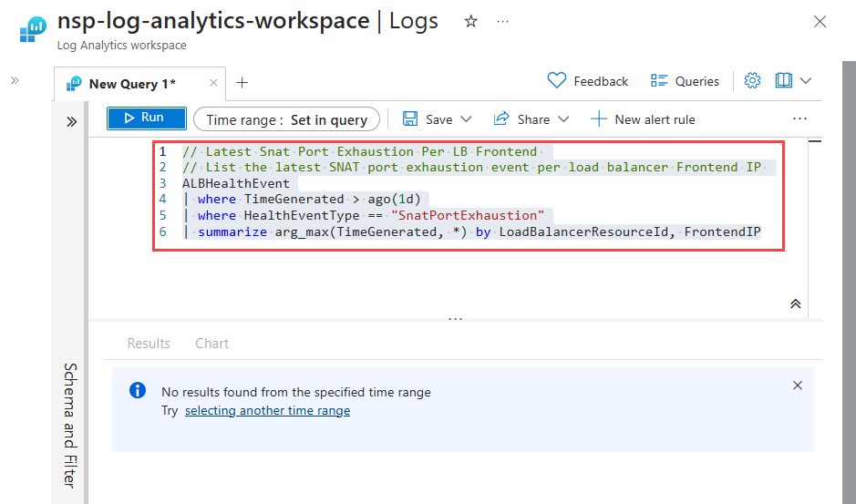Click the favorite star icon
The image size is (856, 504).
pos(471,22)
